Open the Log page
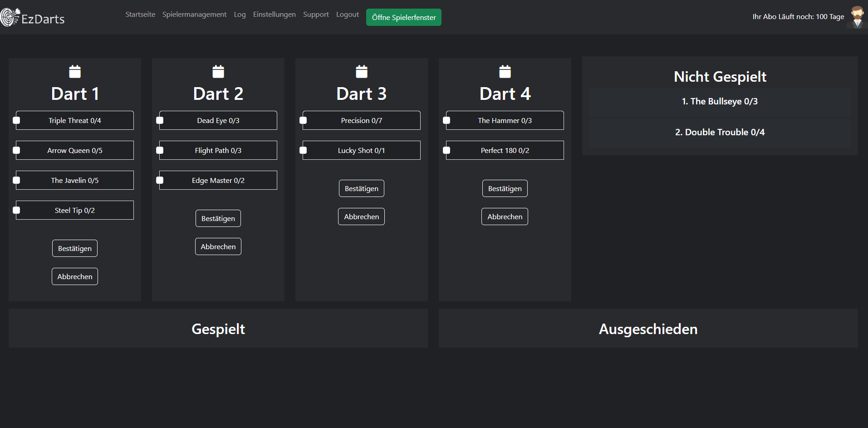This screenshot has height=428, width=868. click(240, 15)
